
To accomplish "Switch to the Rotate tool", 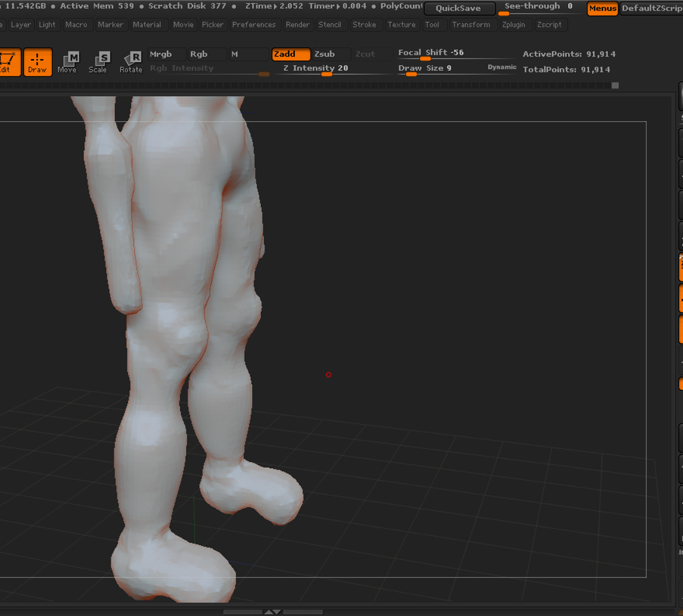I will point(130,62).
